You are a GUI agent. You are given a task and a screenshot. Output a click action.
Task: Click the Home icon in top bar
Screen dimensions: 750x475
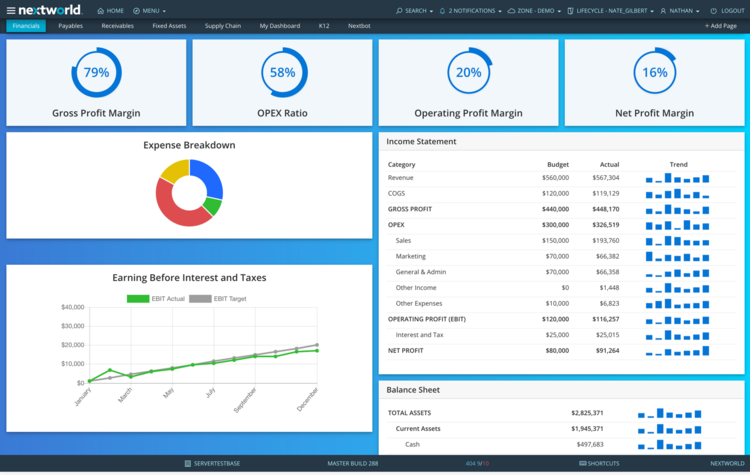click(x=100, y=11)
